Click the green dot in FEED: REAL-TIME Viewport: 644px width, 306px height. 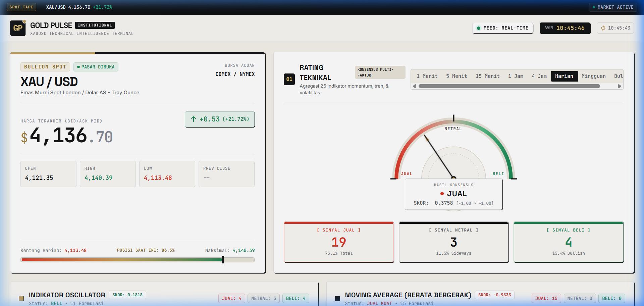(x=479, y=28)
